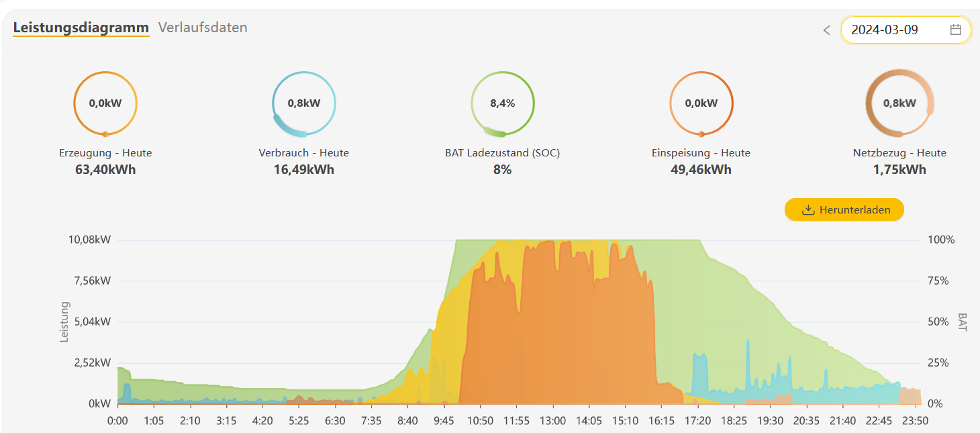Screen dimensions: 980x433
Task: Click the BAT Ladezustand 8,4% gauge
Action: [502, 103]
